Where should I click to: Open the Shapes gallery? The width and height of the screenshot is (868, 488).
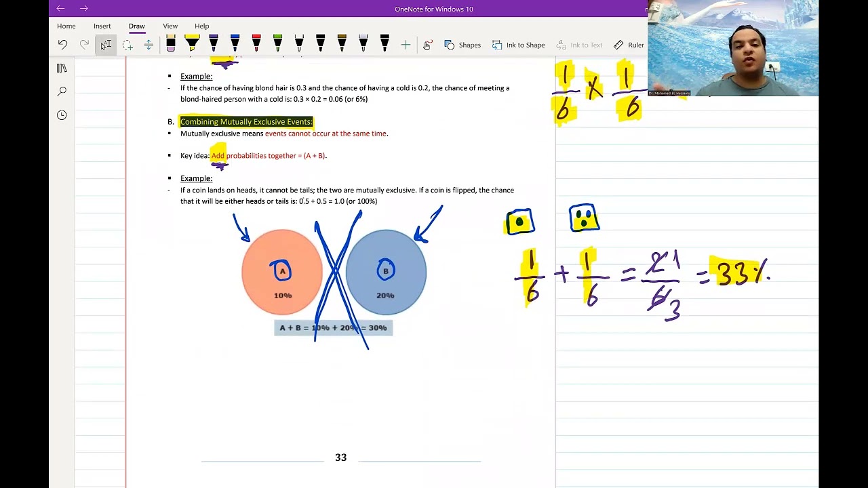(x=462, y=45)
